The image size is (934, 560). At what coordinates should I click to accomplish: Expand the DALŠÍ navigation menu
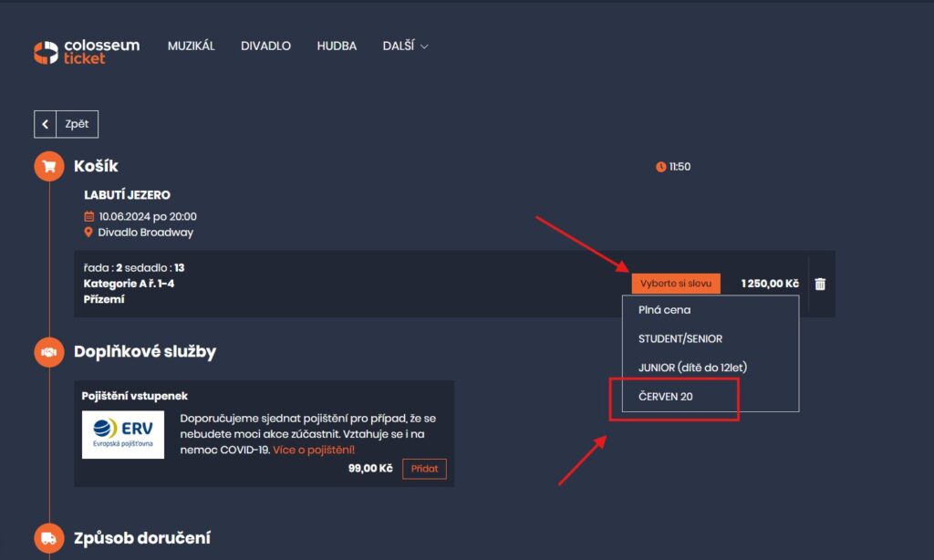click(405, 46)
